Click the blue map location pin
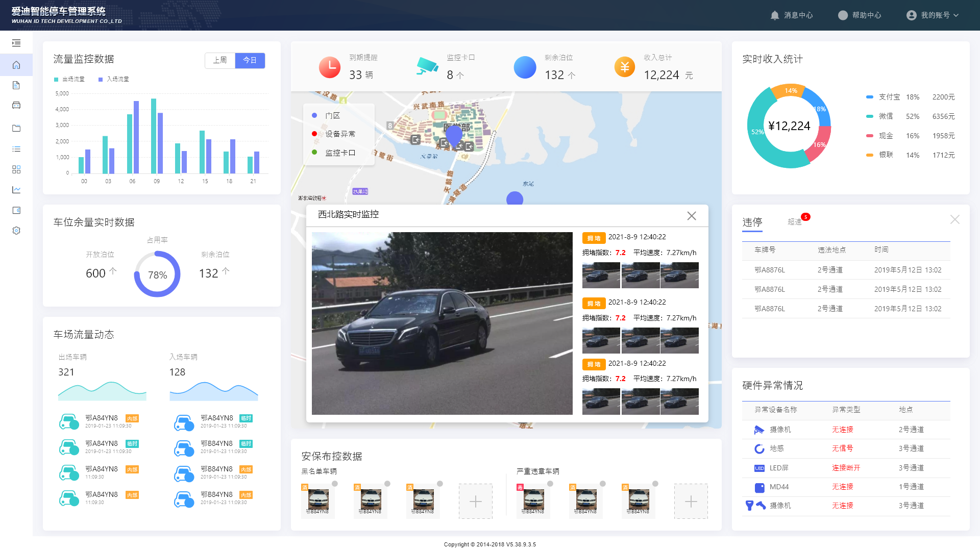 454,135
